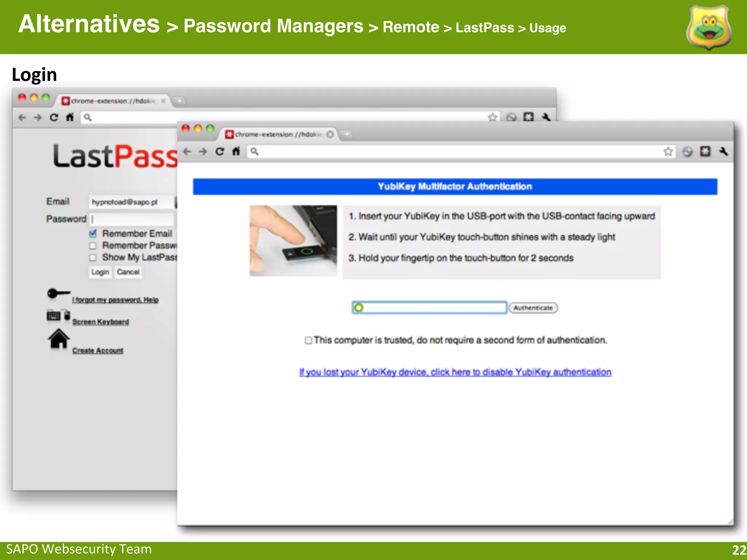Reload page in rear LastPass window
The height and width of the screenshot is (560, 747).
(54, 117)
